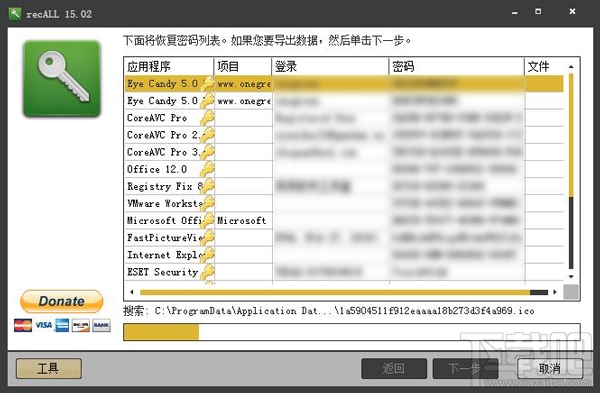This screenshot has height=393, width=600.
Task: Click www.onegre cell in highlighted row
Action: coord(243,83)
